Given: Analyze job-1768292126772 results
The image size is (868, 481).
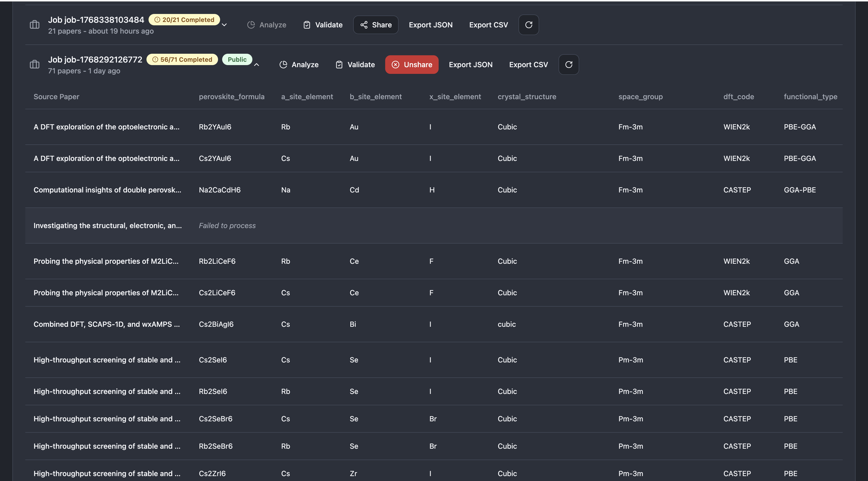Looking at the screenshot, I should tap(299, 64).
